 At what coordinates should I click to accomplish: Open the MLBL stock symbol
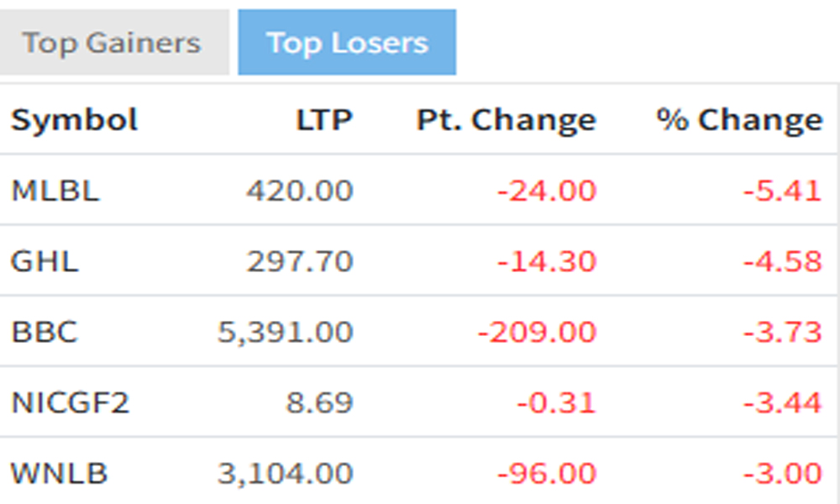pos(55,191)
